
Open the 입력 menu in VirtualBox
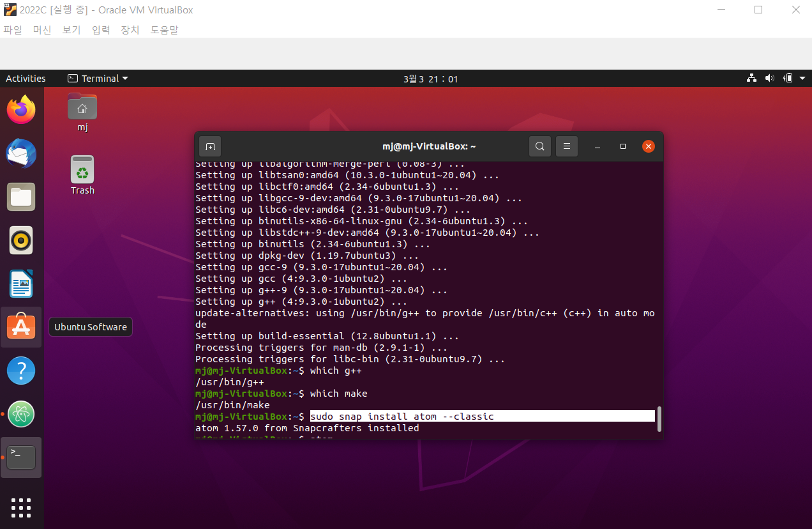pyautogui.click(x=101, y=29)
